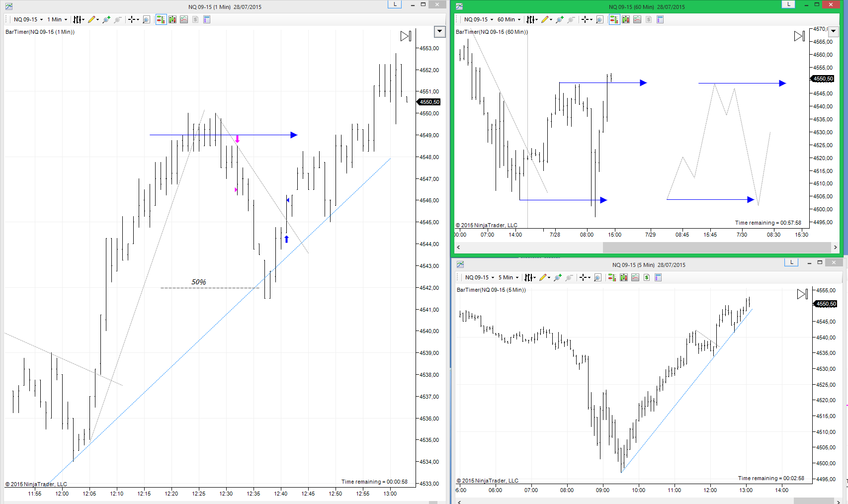Open Data Series icon in 5 Min chart

point(624,277)
